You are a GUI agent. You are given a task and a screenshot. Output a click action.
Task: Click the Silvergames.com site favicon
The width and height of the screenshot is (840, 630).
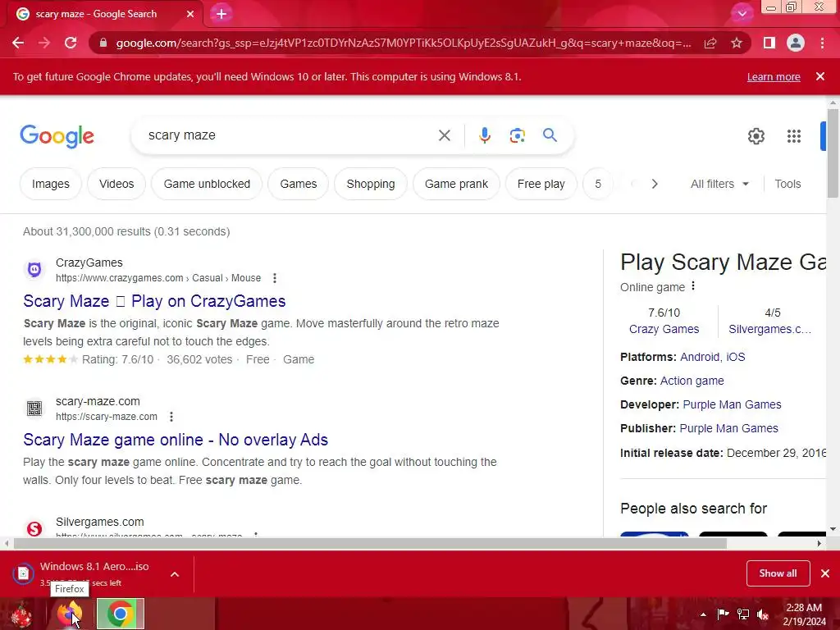(x=34, y=528)
